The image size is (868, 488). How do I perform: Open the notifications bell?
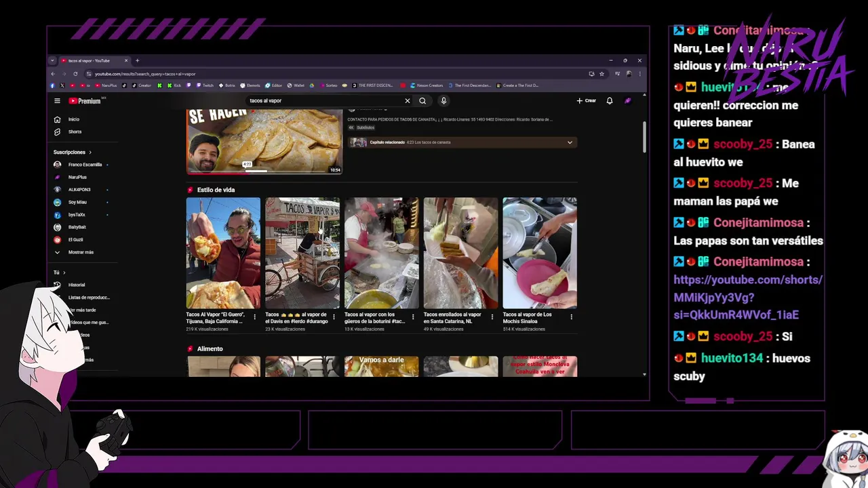610,101
